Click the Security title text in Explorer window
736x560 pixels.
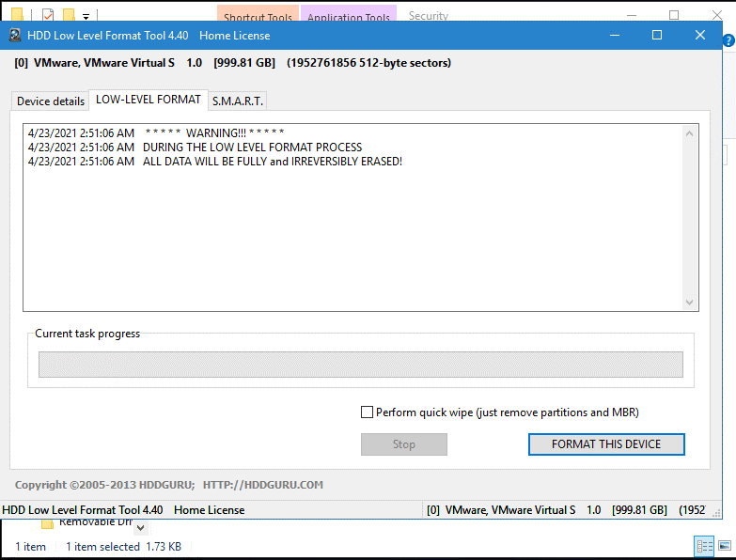(428, 15)
